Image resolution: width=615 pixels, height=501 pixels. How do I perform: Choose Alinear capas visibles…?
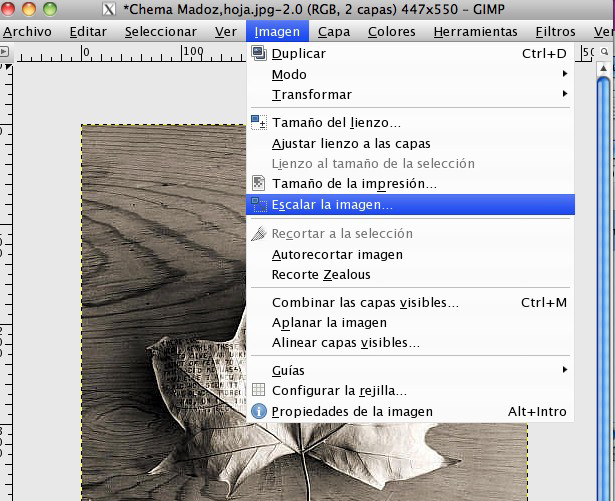pos(410,342)
